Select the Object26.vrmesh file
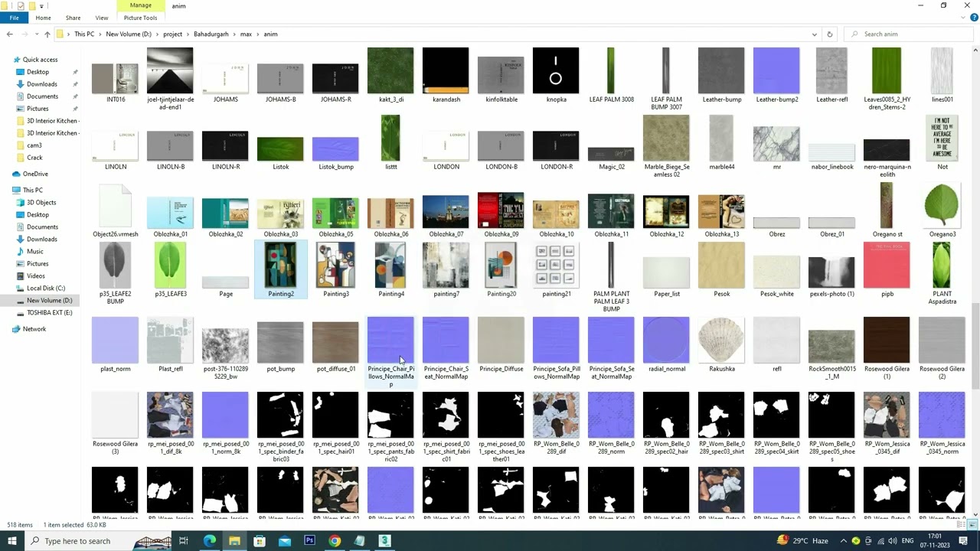Viewport: 980px width, 551px height. [116, 210]
